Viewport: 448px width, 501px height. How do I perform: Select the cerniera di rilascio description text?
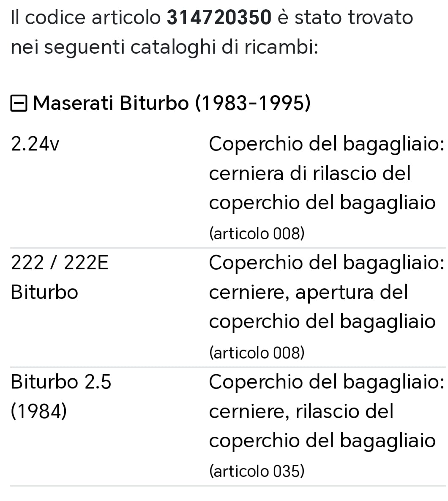coord(311,173)
